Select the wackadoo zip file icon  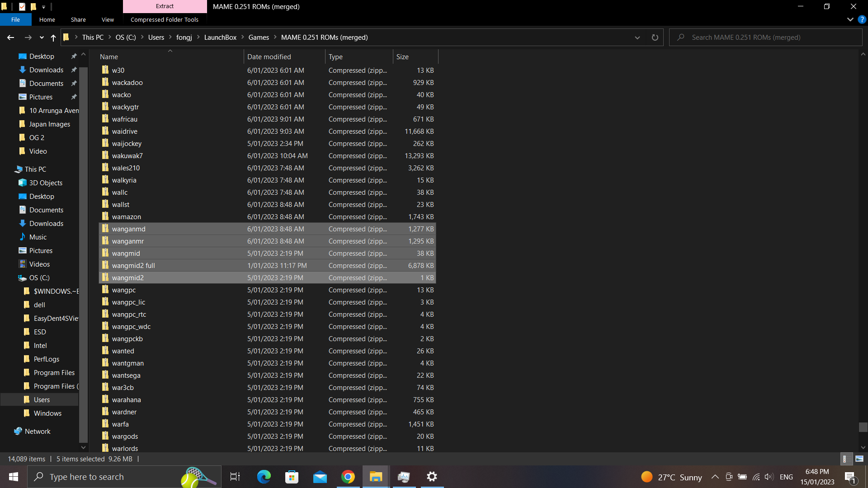click(x=105, y=82)
